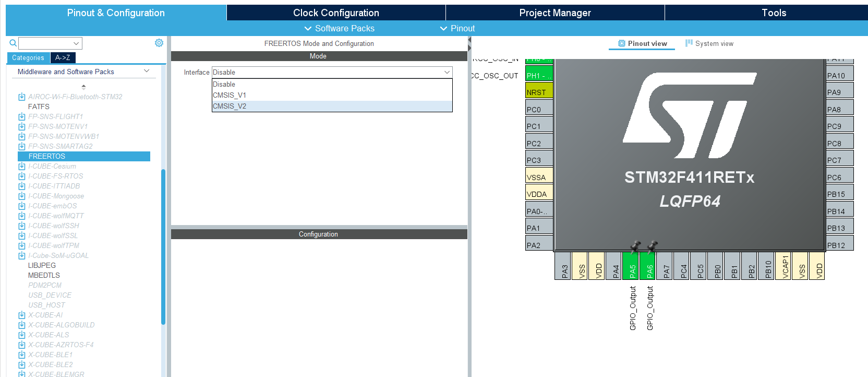Switch to Project Manager tab
The width and height of the screenshot is (868, 377).
click(555, 13)
